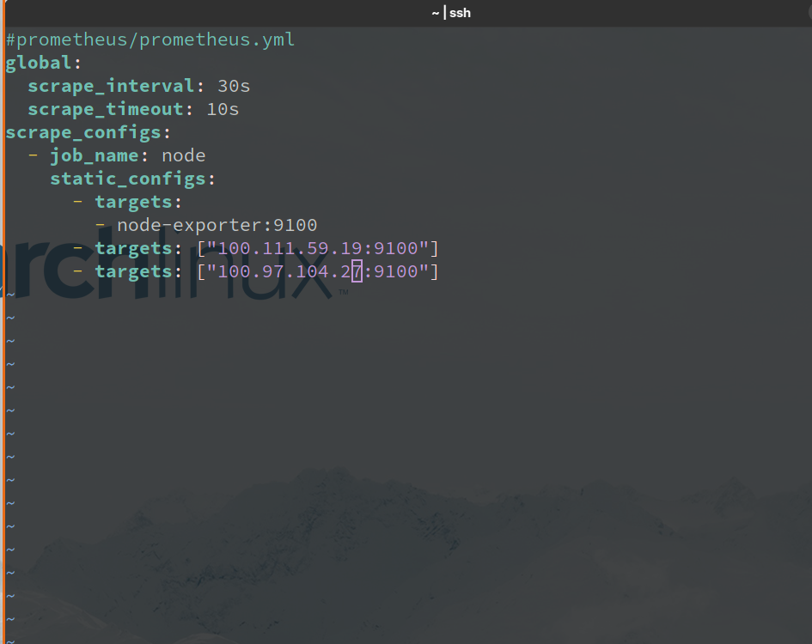Viewport: 812px width, 644px height.
Task: Click the '~ | ssh' window title
Action: (x=451, y=13)
